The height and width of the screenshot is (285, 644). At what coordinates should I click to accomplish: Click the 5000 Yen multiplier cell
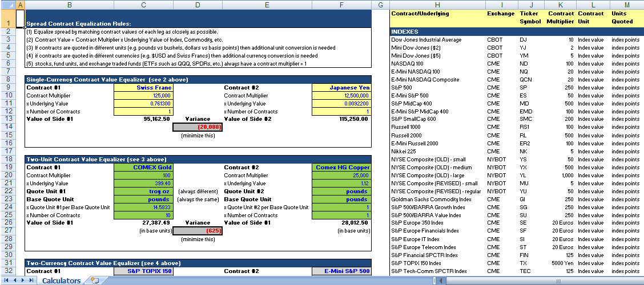pos(562,263)
